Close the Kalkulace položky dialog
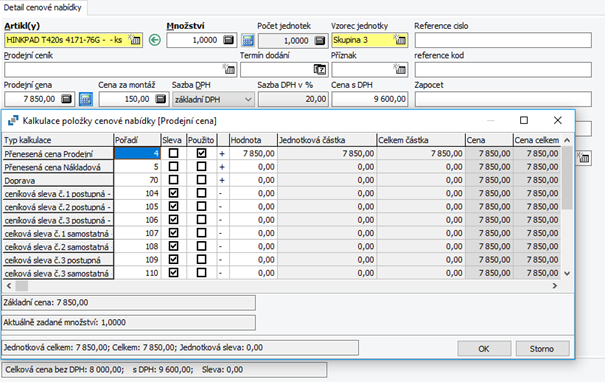Viewport: 605px width, 382px height. click(x=558, y=120)
